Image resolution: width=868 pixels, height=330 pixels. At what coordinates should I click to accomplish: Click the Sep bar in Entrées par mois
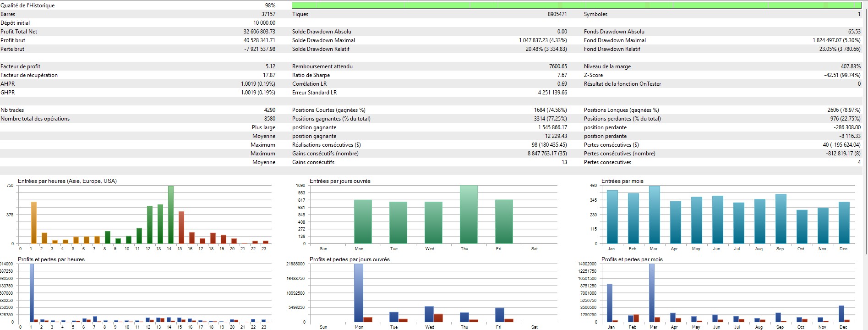781,219
